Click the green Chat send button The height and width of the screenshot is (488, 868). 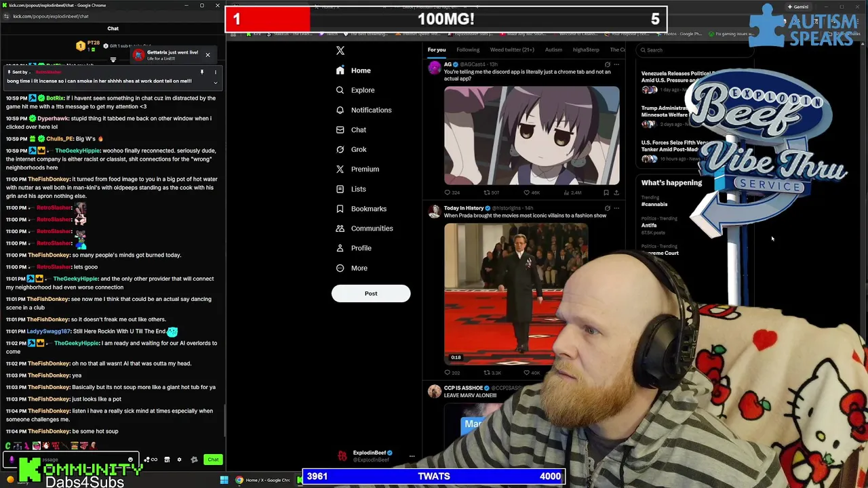[x=213, y=460]
